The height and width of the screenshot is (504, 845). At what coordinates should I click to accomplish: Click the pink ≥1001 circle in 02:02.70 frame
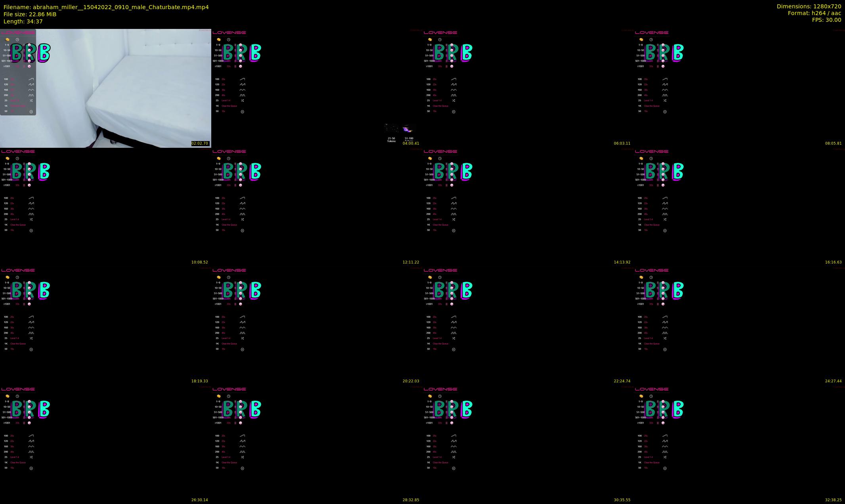click(29, 66)
